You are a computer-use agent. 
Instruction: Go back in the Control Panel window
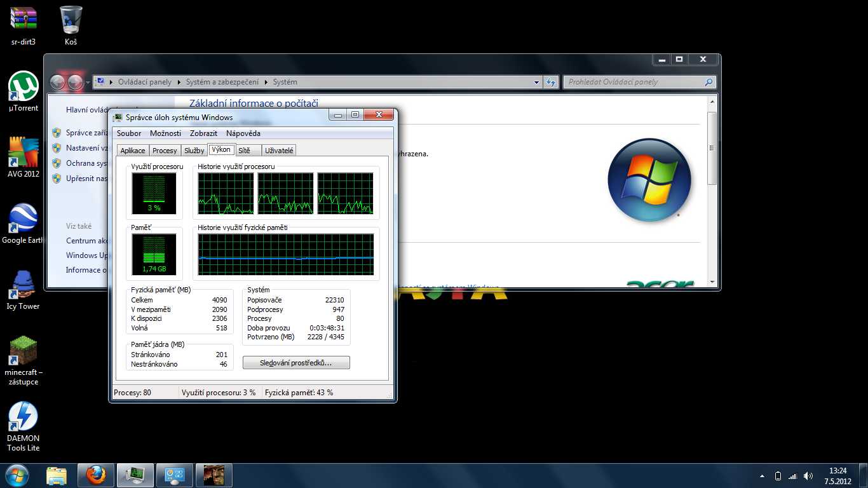[57, 82]
